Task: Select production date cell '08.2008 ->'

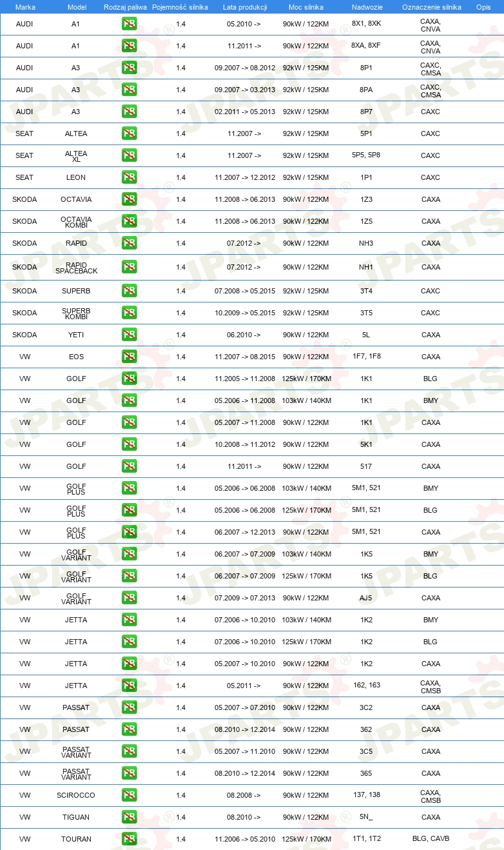Action: coord(244,795)
